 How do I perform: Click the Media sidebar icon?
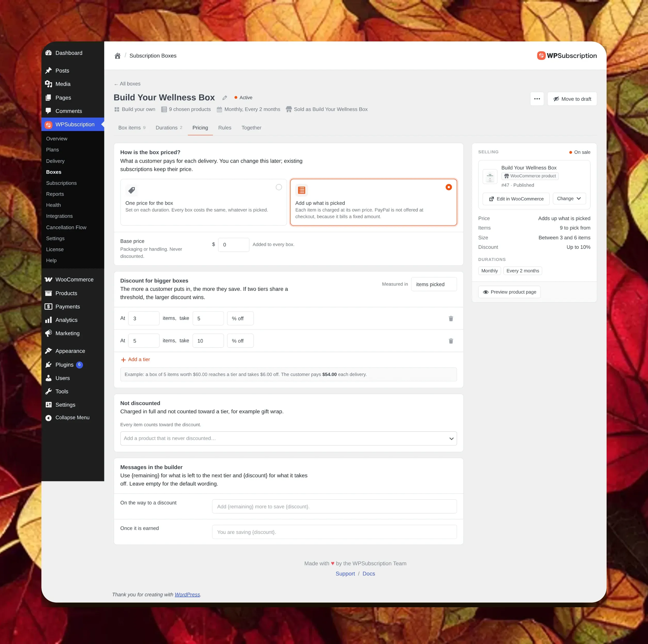pyautogui.click(x=49, y=84)
